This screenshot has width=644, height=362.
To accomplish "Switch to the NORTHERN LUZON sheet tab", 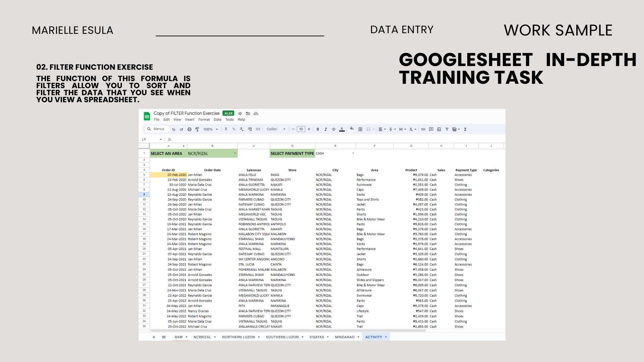I will point(238,337).
